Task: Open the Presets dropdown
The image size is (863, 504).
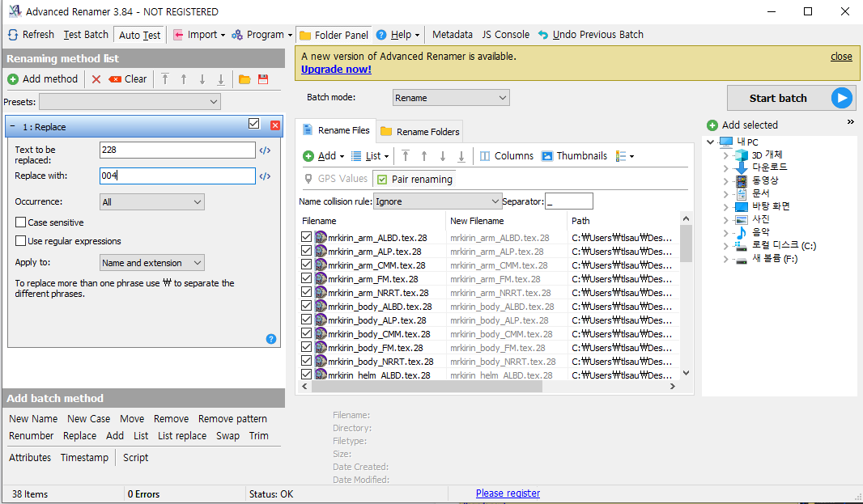Action: (130, 102)
